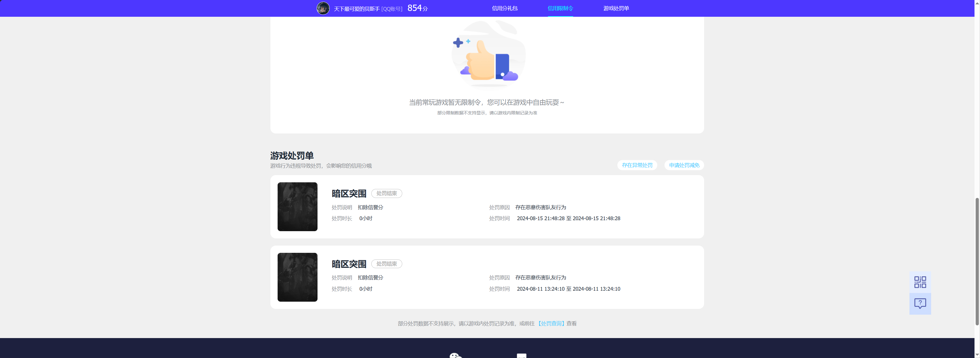This screenshot has width=980, height=358.
Task: Click 暗区突围 title on 2024-08-11 card
Action: pos(349,264)
